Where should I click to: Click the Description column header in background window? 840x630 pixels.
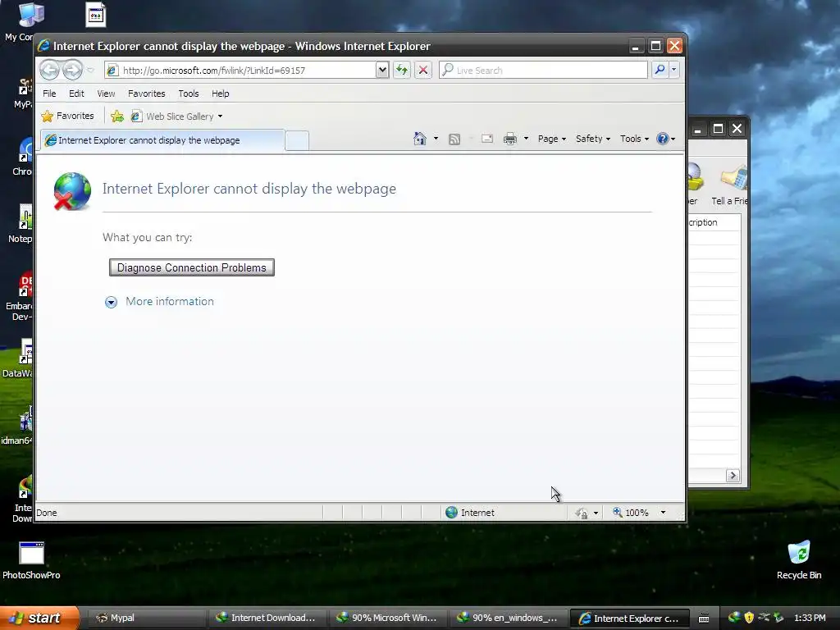(714, 222)
